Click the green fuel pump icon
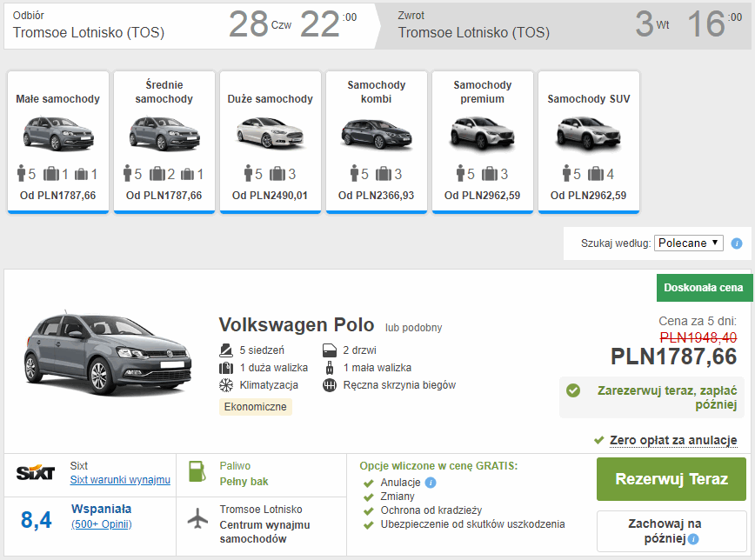Viewport: 755px width, 560px height. [197, 473]
